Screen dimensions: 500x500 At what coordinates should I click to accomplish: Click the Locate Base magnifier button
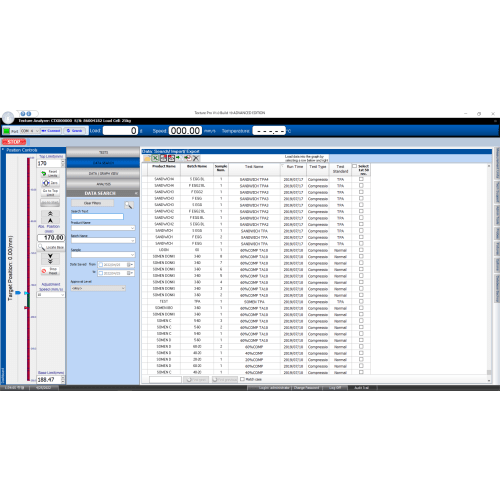tap(51, 247)
